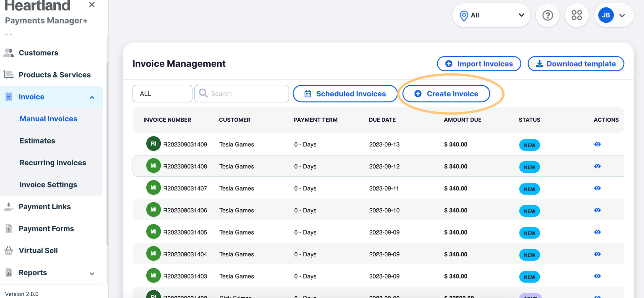Click the invoice Search field
This screenshot has width=644, height=298.
tap(241, 93)
